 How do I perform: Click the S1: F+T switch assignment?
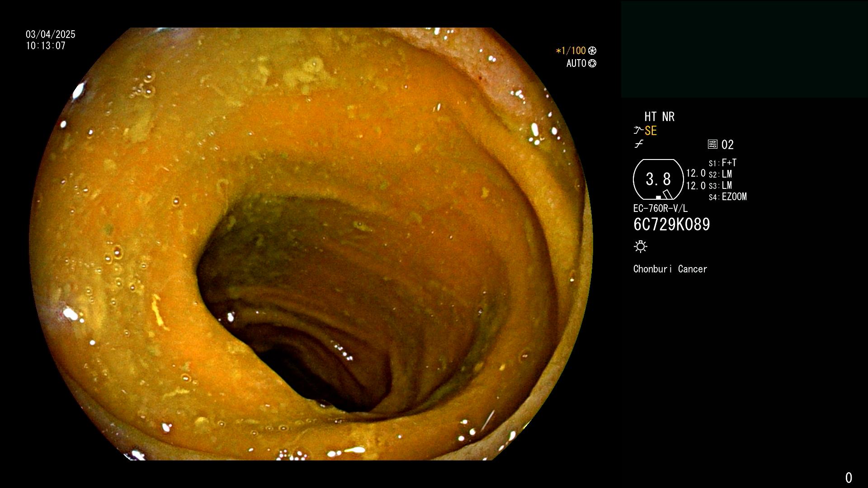coord(722,163)
